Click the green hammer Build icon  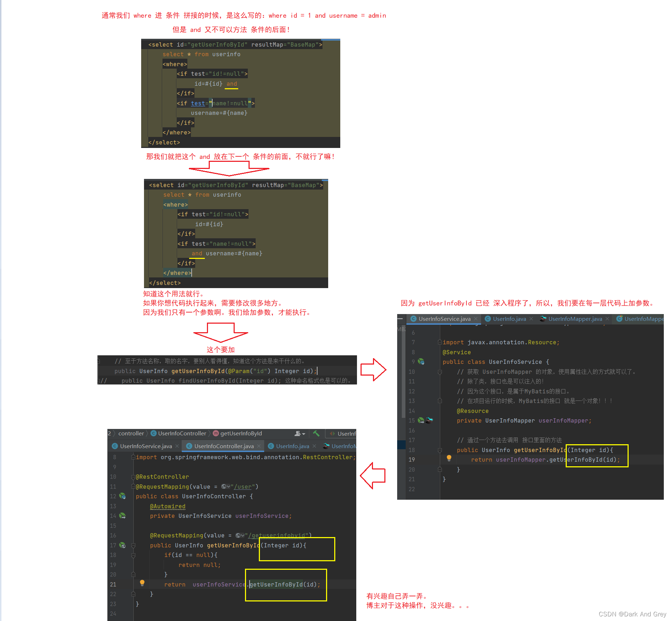pos(316,433)
